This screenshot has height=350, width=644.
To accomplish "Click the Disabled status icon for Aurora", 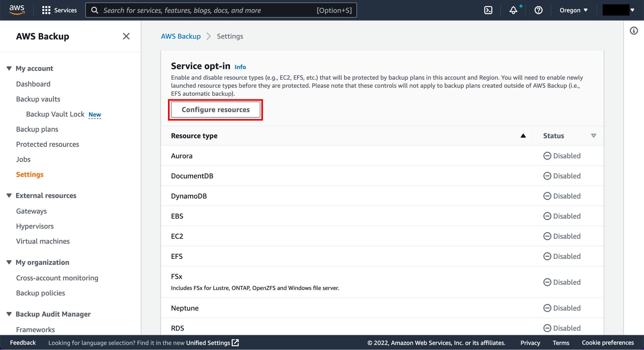I will click(x=547, y=156).
